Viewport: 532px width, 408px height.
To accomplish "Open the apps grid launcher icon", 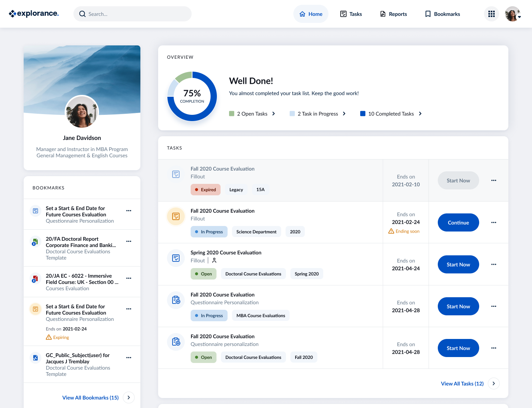I will [491, 14].
